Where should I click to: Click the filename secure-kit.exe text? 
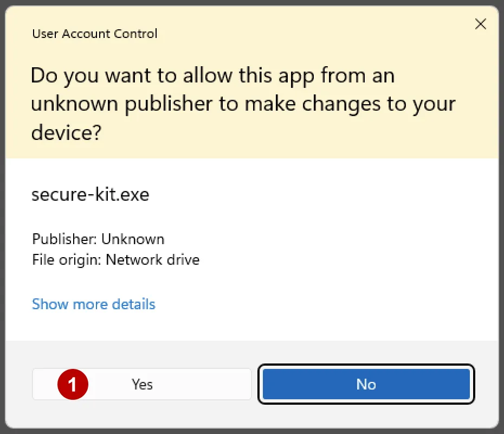coord(91,194)
